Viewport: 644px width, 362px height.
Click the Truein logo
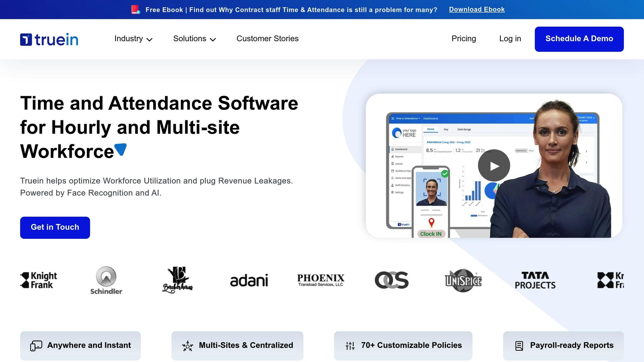[x=49, y=38]
